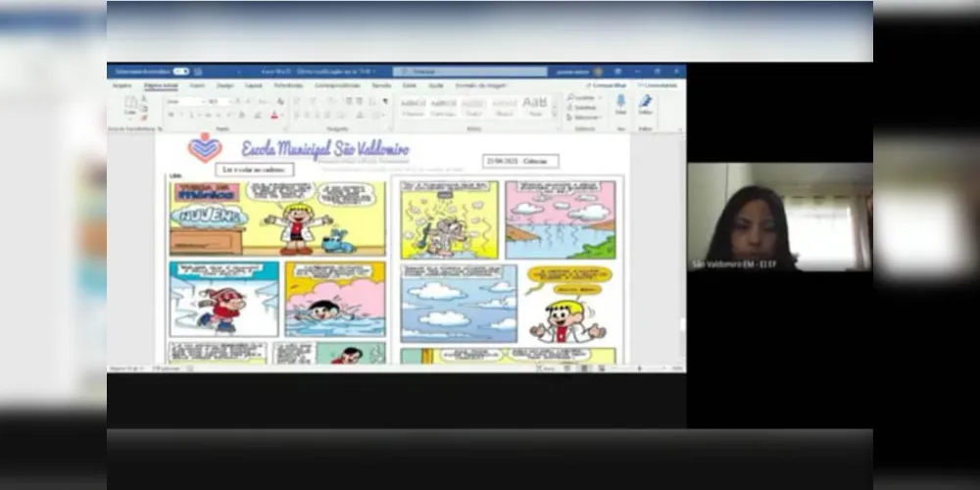Click the ribbon display options icon

click(x=618, y=72)
